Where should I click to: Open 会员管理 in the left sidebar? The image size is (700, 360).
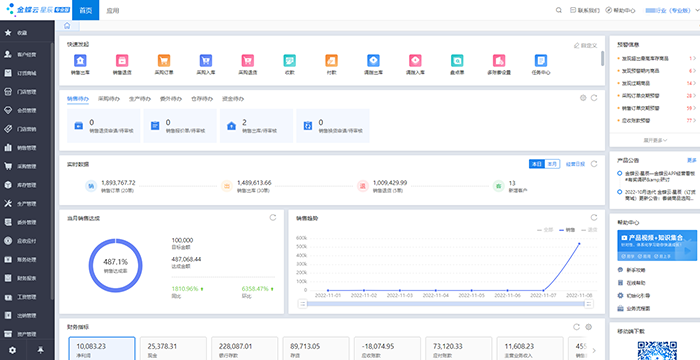(27, 110)
